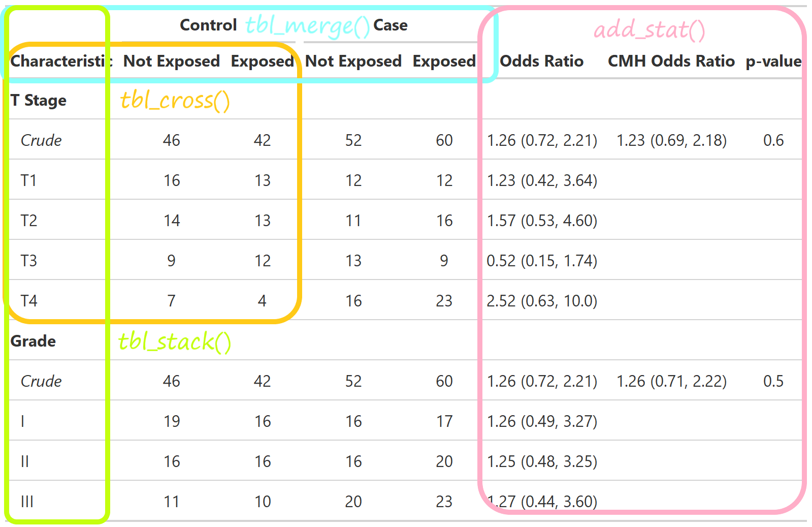Click the Control spanning column header
Viewport: 812px width, 527px height.
pyautogui.click(x=208, y=25)
